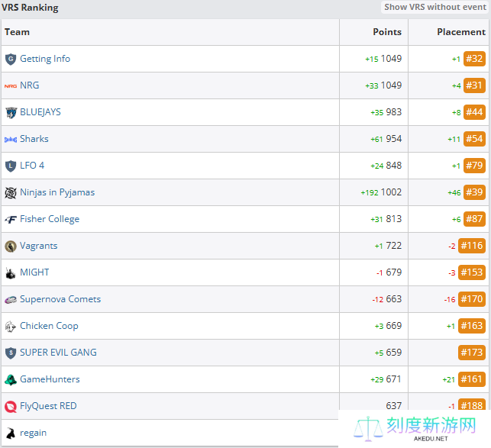Open the Supernova Comets team link
Image resolution: width=491 pixels, height=448 pixels.
(x=60, y=299)
